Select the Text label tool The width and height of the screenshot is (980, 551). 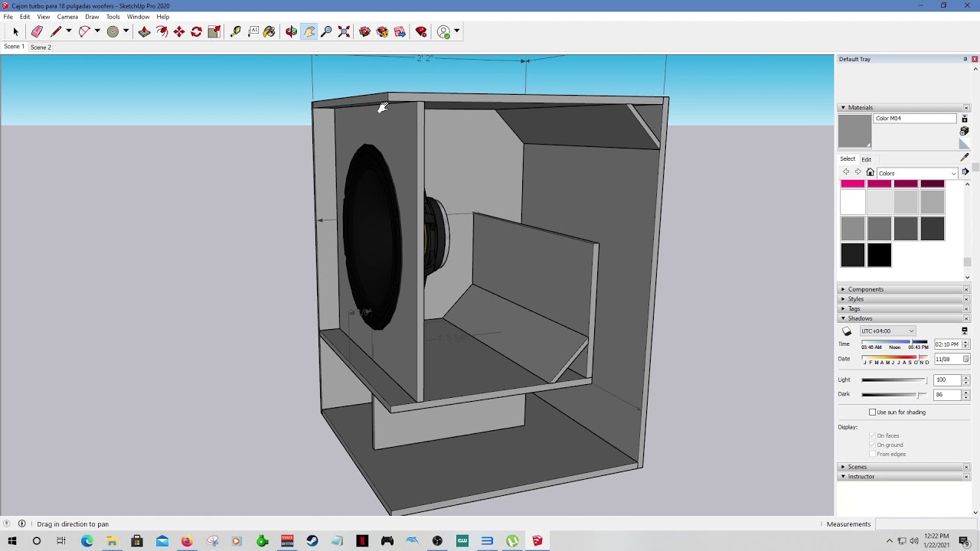coord(253,31)
